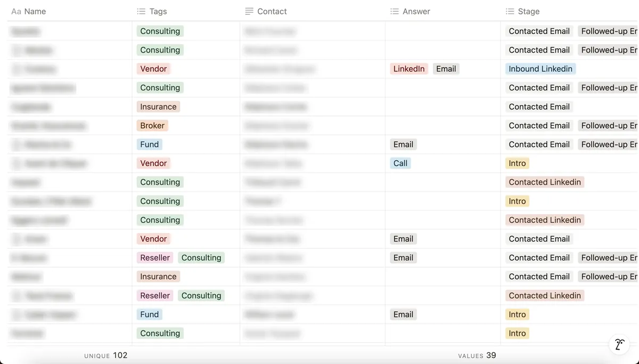Select the Inbound Linkedin stage cell
This screenshot has height=364, width=639.
pyautogui.click(x=540, y=69)
